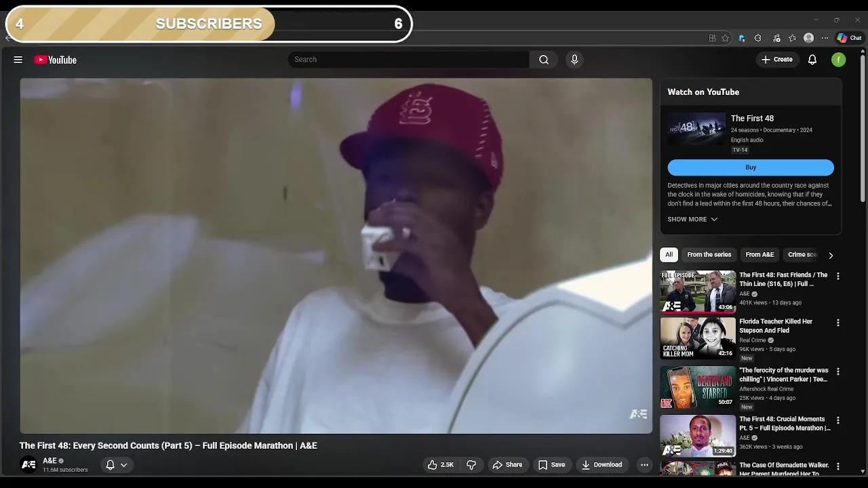Select the Crime scene chip
The width and height of the screenshot is (868, 488).
pyautogui.click(x=803, y=255)
